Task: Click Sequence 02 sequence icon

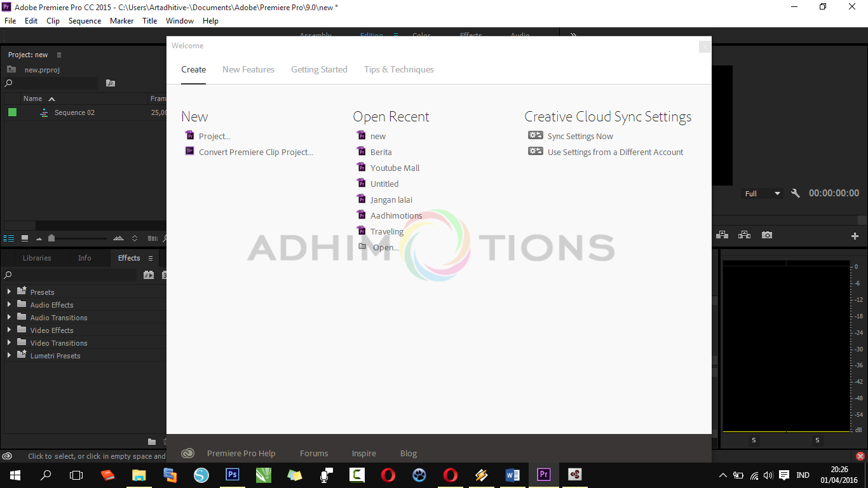Action: point(44,112)
